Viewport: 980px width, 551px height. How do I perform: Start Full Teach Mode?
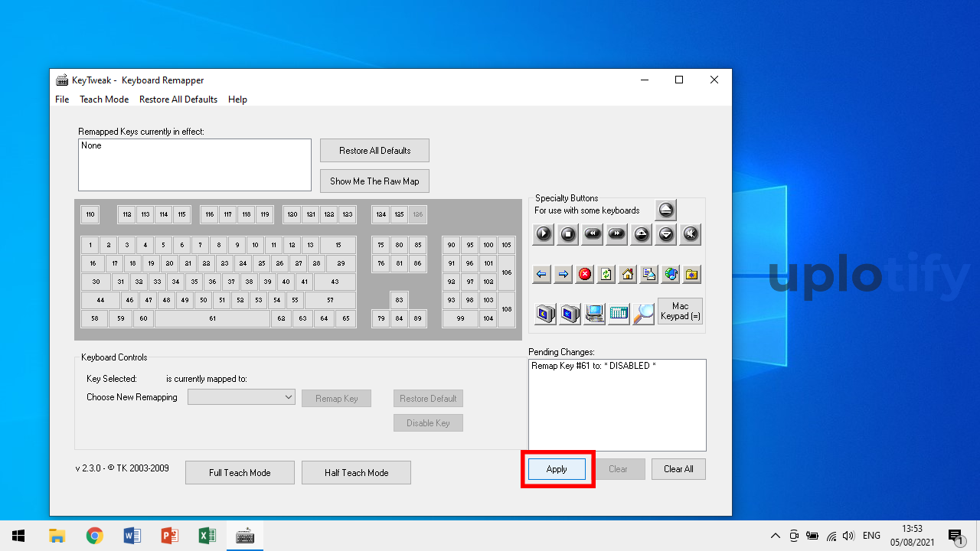coord(240,473)
